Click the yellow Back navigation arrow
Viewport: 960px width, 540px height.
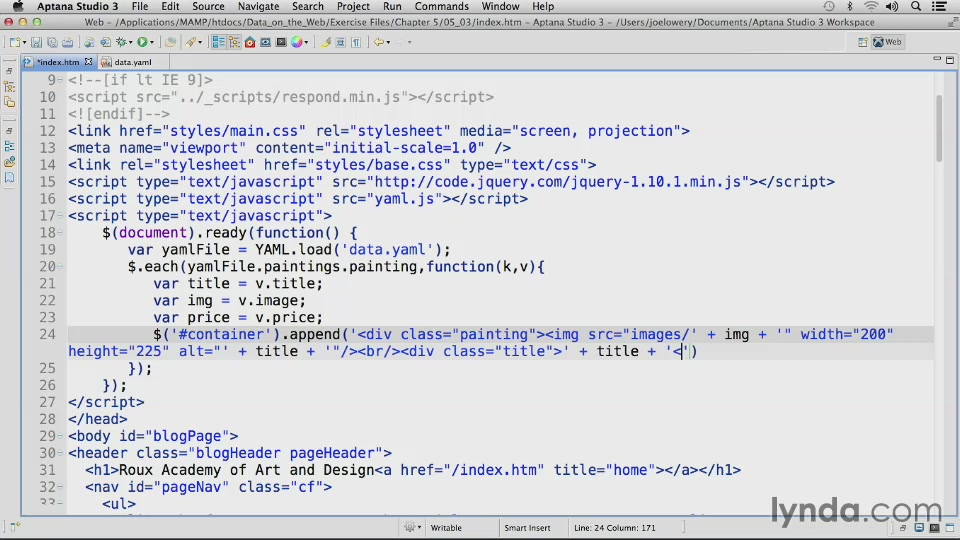(x=379, y=42)
